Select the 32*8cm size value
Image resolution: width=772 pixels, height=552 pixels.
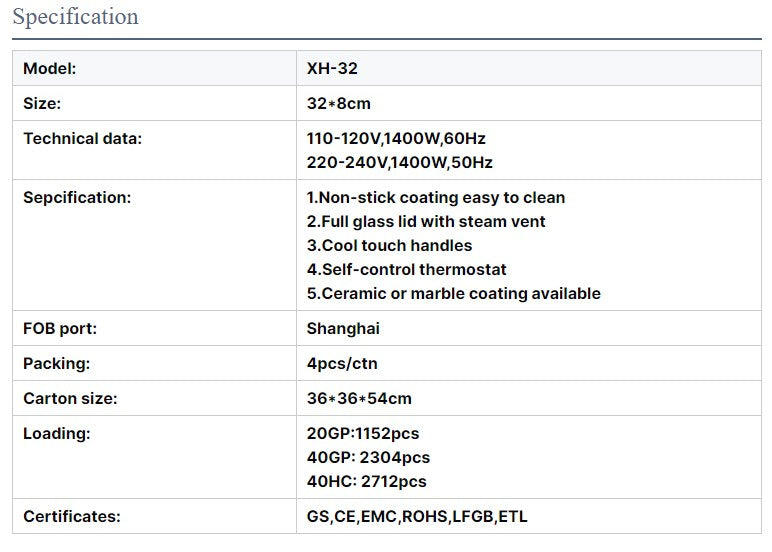point(338,103)
